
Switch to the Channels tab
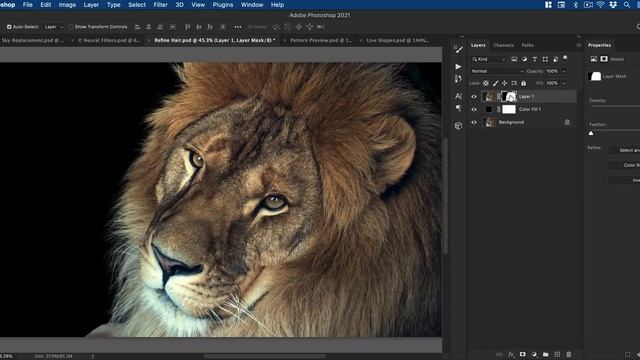pos(503,45)
